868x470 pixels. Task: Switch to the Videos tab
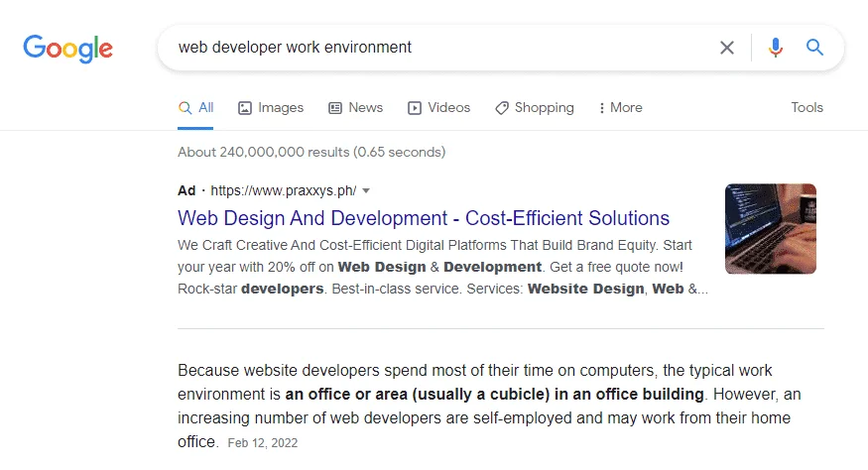[439, 107]
